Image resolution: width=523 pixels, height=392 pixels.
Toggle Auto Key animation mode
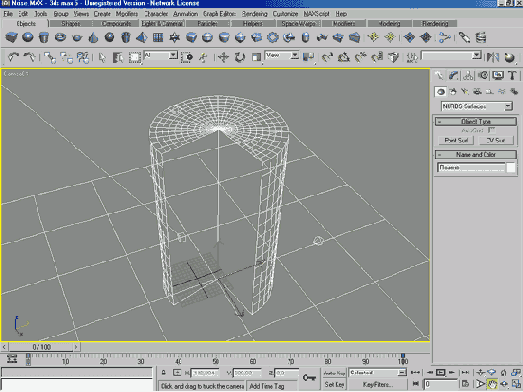(x=334, y=373)
